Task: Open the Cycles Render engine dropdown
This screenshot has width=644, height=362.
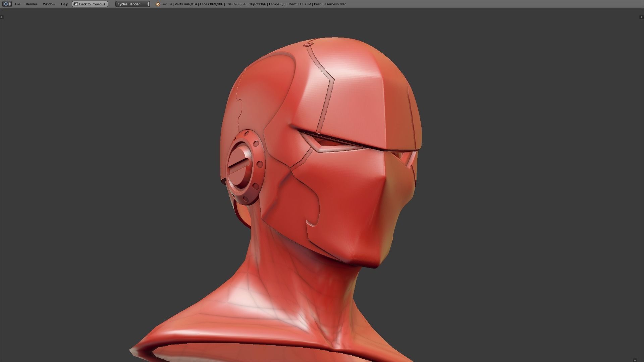Action: pyautogui.click(x=133, y=4)
